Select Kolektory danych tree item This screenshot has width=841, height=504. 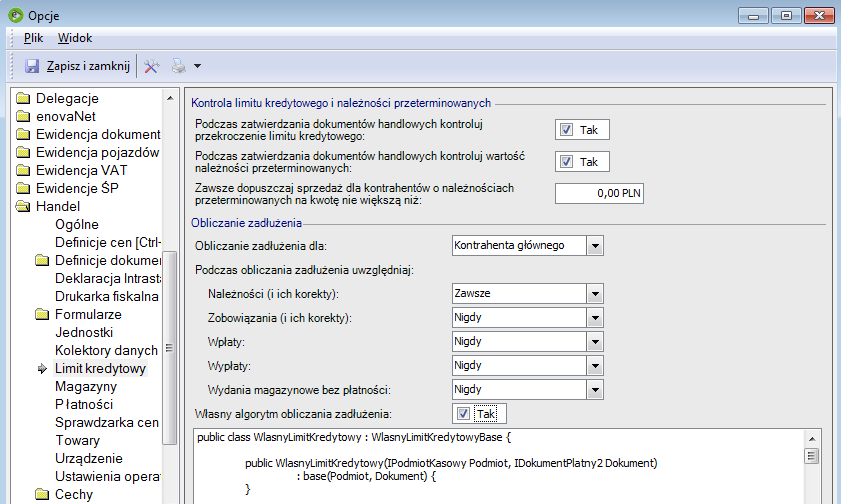(106, 351)
